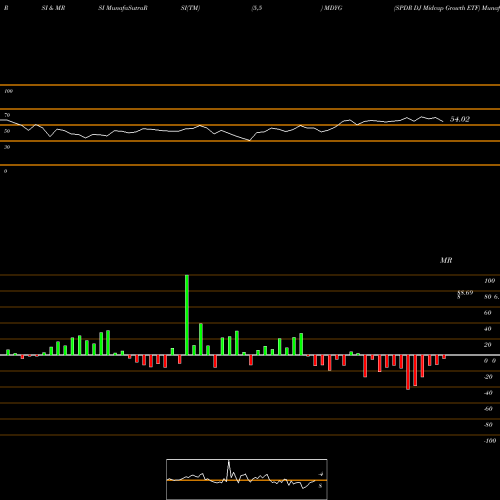Click the 58.69 value in MR panel
Viewport: 500px width, 500px height.
click(465, 293)
